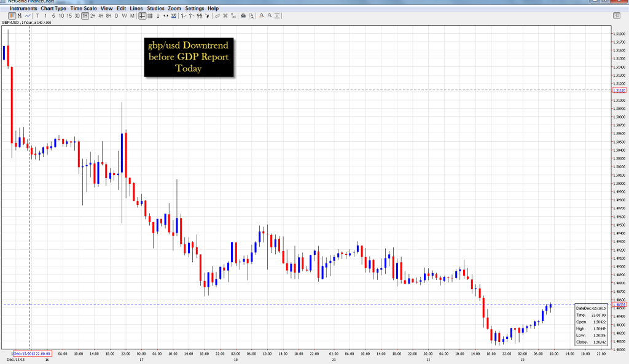Click the 1.5112 crosshair price label

619,91
